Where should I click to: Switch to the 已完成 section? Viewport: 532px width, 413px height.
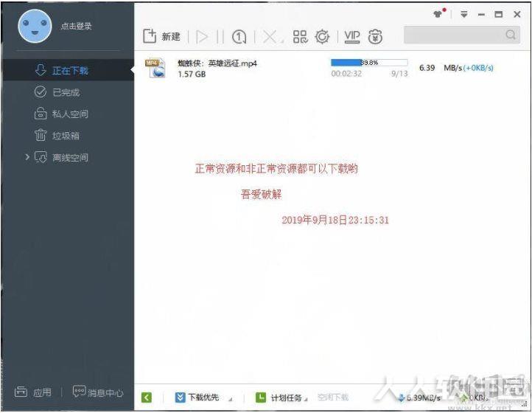[57, 92]
